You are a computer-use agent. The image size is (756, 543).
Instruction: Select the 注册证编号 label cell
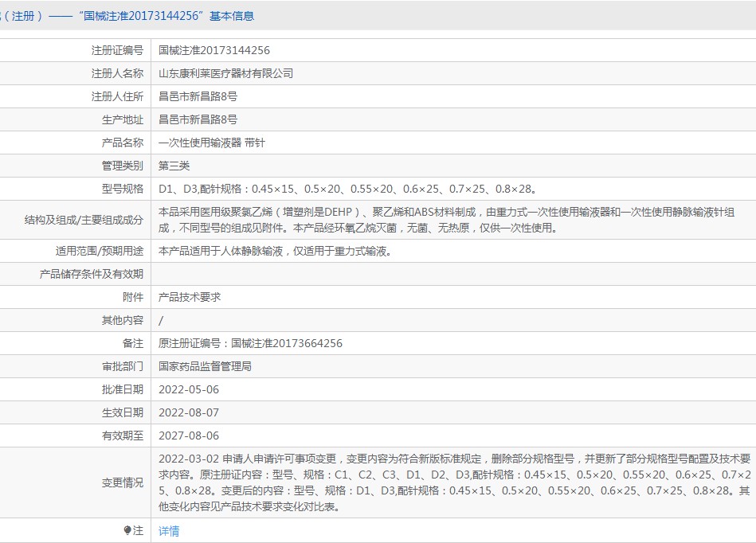click(117, 50)
